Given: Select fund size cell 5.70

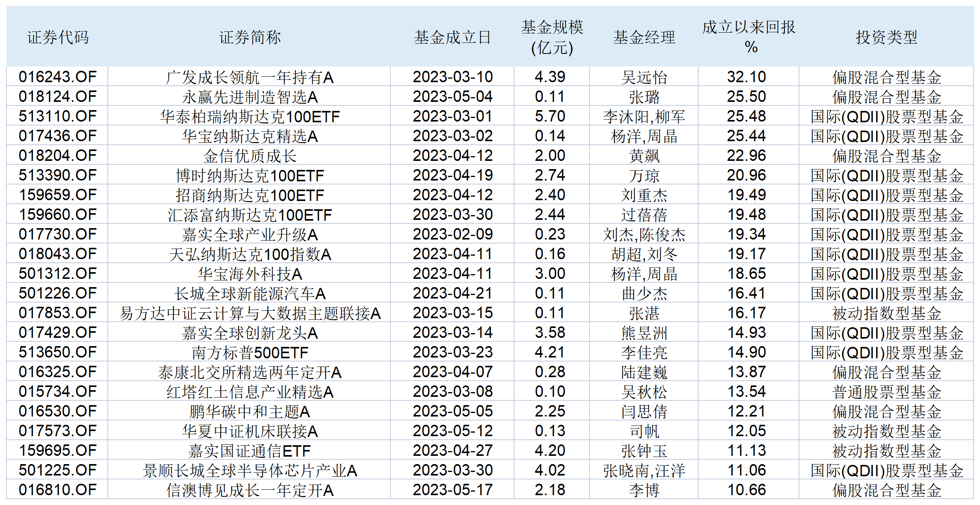Looking at the screenshot, I should tap(550, 116).
